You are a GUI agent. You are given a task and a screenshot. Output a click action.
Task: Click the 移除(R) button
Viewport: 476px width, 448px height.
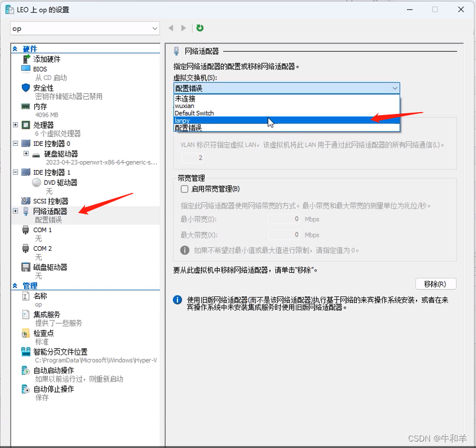(436, 284)
